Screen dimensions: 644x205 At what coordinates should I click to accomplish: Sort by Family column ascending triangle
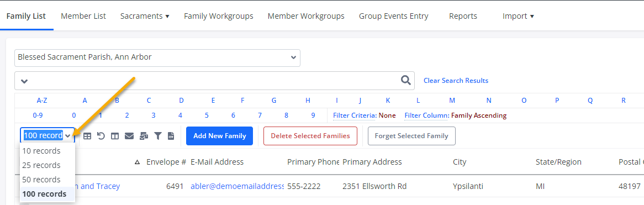point(138,162)
